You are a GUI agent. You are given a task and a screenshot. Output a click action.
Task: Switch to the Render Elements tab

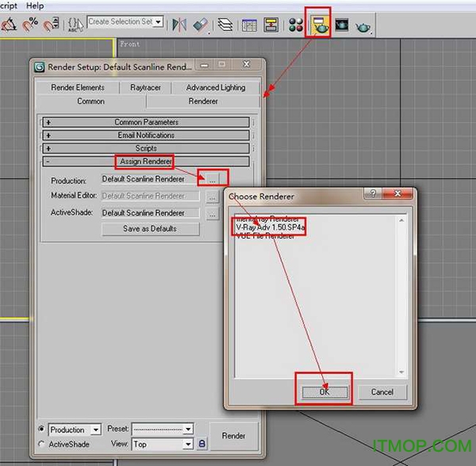78,88
